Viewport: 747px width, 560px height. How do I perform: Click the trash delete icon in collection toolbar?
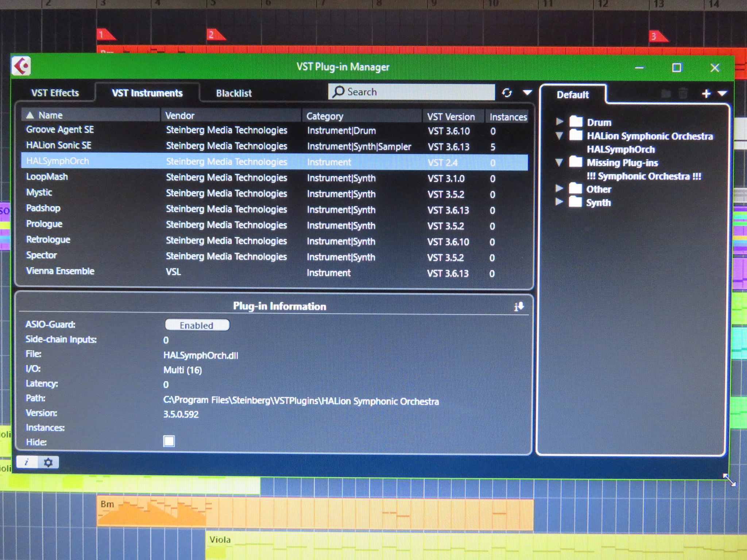tap(683, 94)
